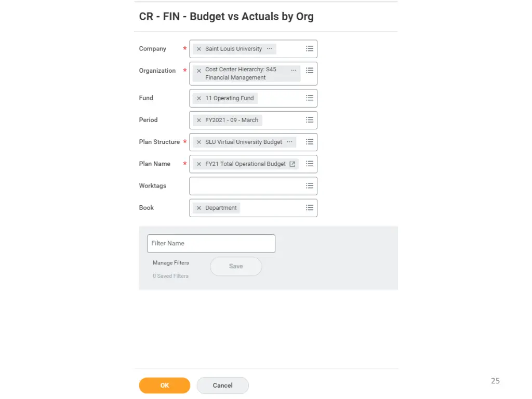Remove the Saint Louis University company chip
Screen dimensions: 532x399
point(198,49)
